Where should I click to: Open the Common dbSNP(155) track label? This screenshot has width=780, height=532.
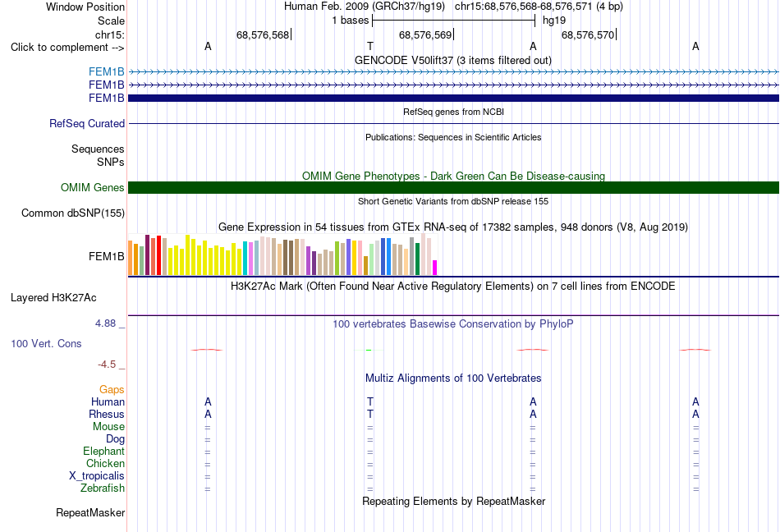pos(73,213)
